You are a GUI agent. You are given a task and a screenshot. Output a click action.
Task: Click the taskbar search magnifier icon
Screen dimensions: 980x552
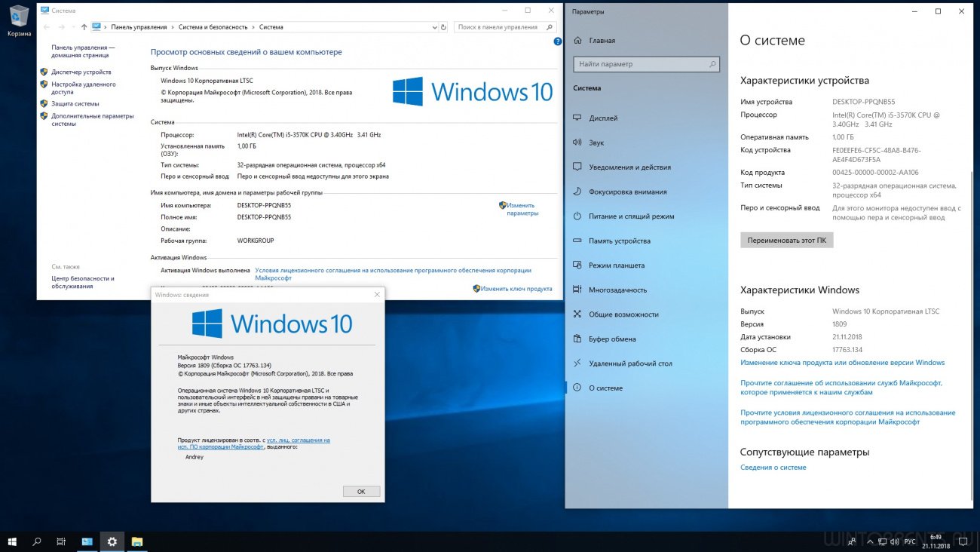click(x=36, y=541)
